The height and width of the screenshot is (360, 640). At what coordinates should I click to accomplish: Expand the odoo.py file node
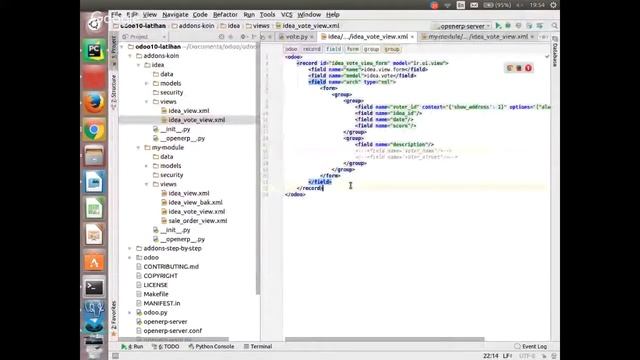click(130, 313)
